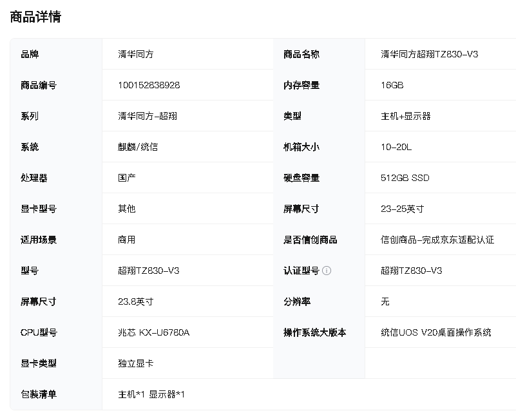Click the info icon beside 认证型号
Screen dimensions: 516x420
tap(327, 271)
